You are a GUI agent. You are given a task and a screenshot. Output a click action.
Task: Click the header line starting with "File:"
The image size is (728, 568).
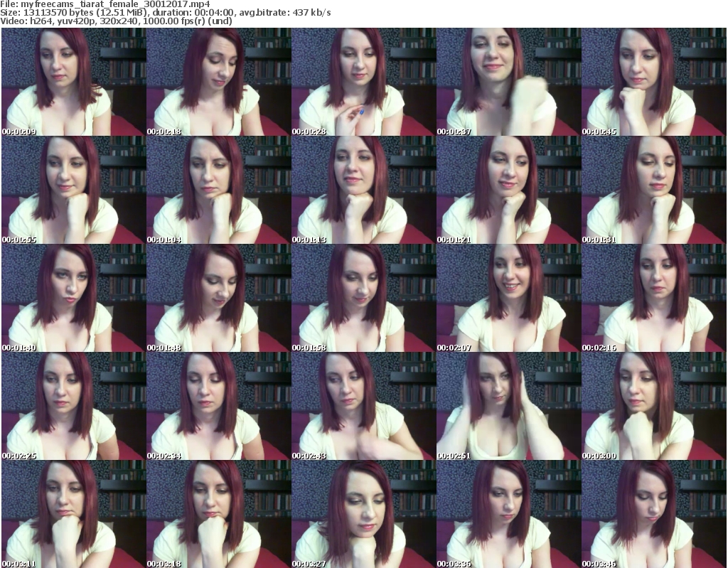105,4
